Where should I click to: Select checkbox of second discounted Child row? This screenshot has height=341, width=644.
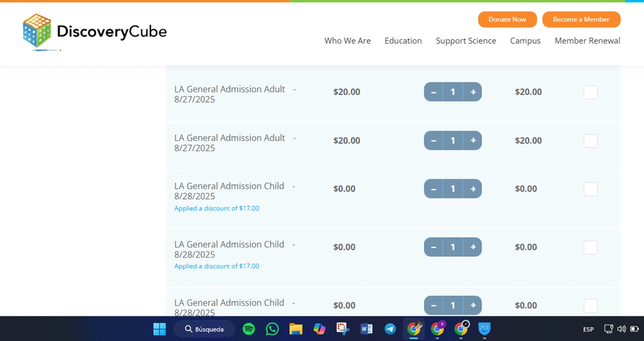click(590, 247)
